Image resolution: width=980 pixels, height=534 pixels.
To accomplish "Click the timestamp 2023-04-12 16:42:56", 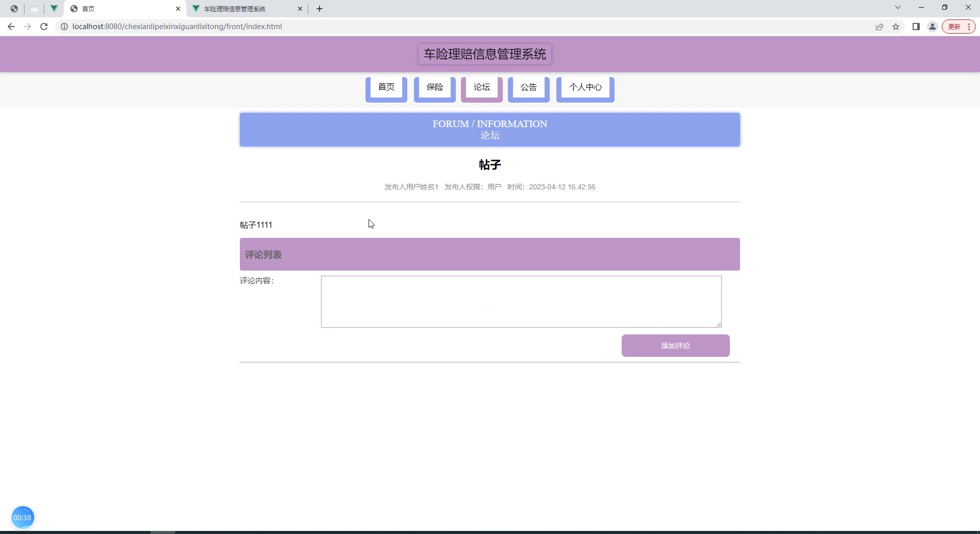I will pos(562,187).
